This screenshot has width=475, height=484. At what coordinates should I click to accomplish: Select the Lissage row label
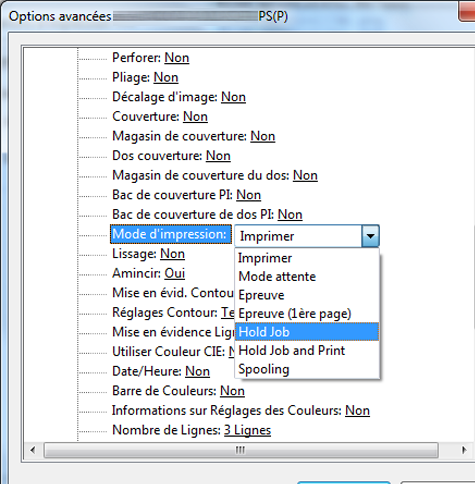click(x=134, y=254)
